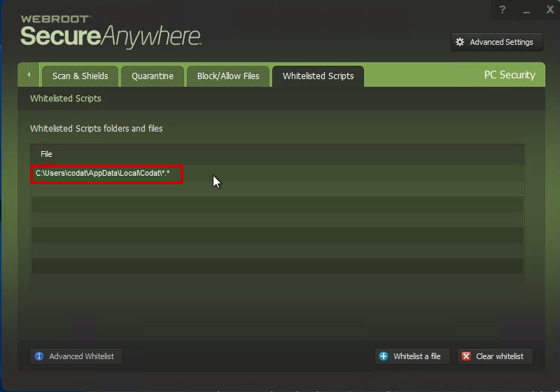Minimize the SecureAnywhere window

click(x=526, y=10)
